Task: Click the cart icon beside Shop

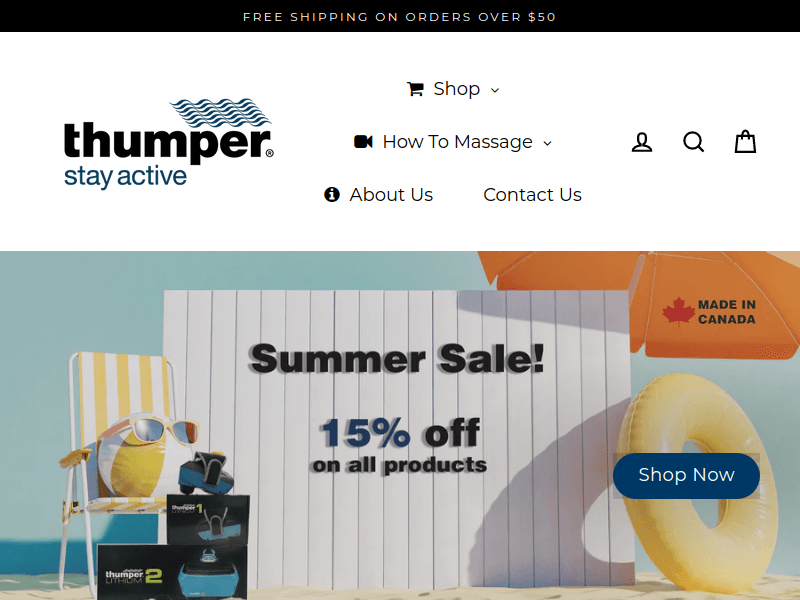Action: pos(415,89)
